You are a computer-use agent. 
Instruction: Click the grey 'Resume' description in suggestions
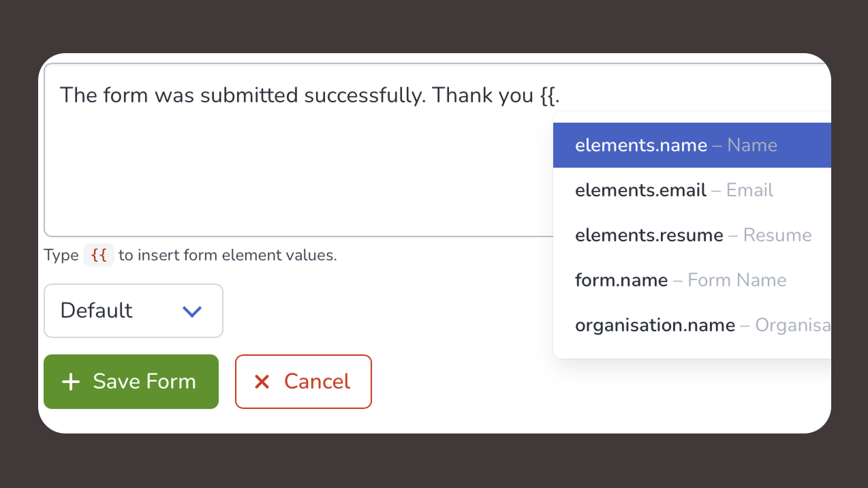pos(777,235)
